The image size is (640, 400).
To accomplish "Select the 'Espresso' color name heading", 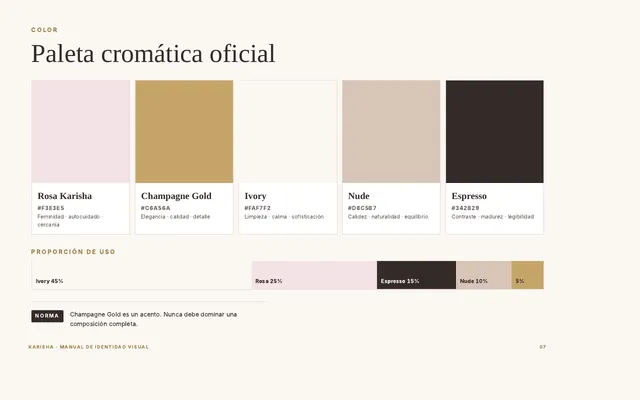I will pos(469,196).
